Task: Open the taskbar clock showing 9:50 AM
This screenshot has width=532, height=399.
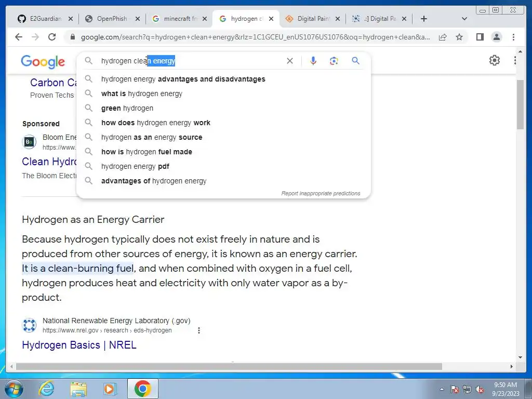Action: (506, 389)
